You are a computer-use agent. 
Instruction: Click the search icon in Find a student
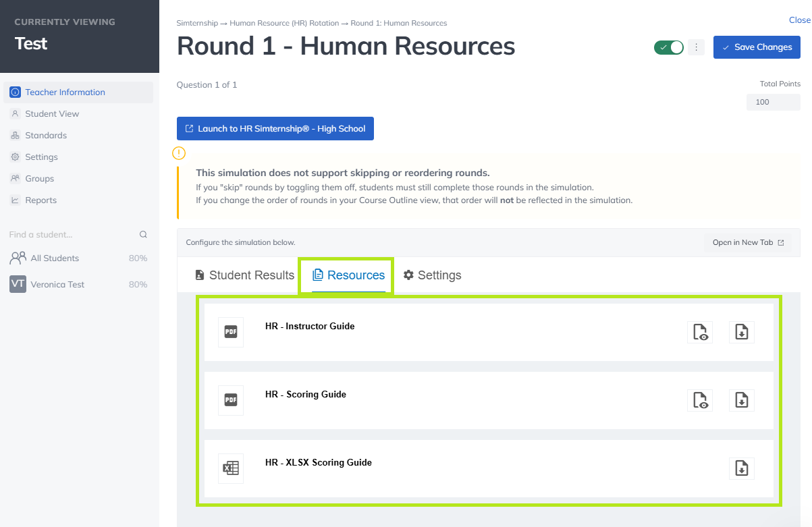tap(143, 235)
